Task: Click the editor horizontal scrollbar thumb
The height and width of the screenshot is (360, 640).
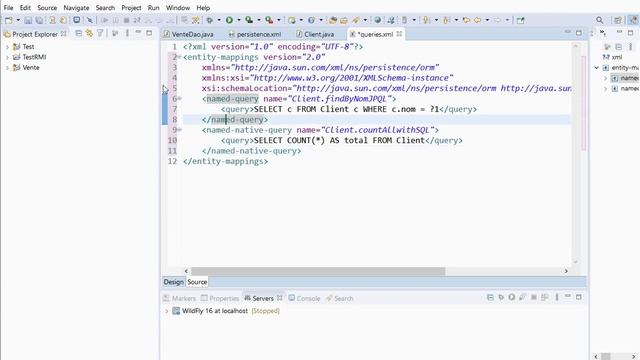Action: pyautogui.click(x=318, y=271)
